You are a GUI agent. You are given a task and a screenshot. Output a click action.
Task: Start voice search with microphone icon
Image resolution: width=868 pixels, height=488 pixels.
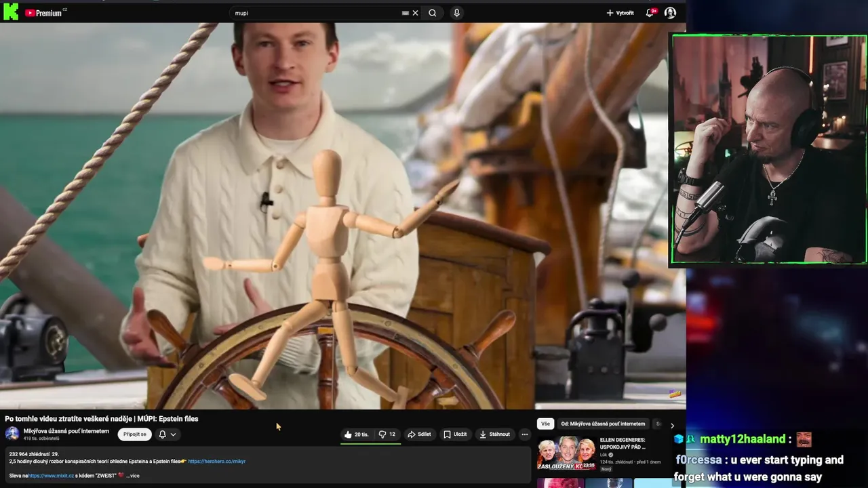pos(456,13)
